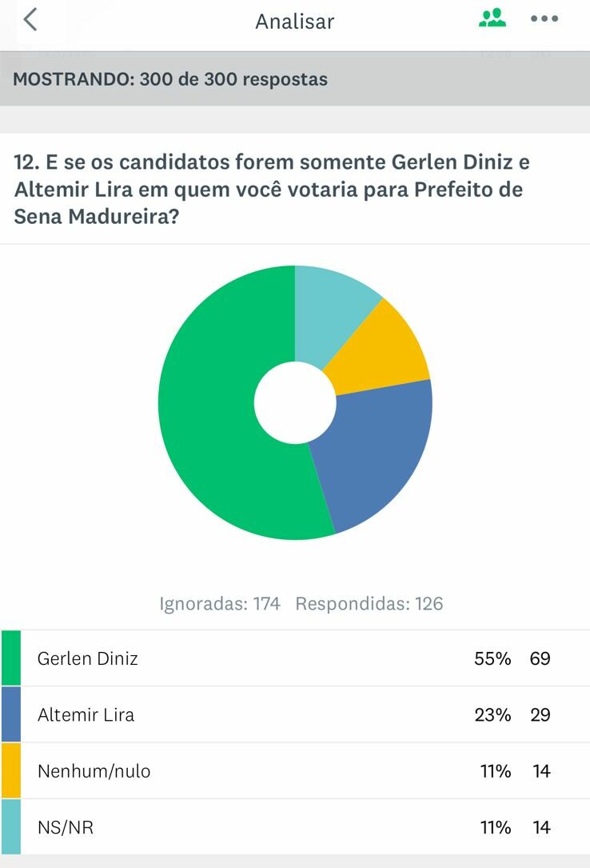Image resolution: width=590 pixels, height=868 pixels.
Task: Select the Altemir Lira result row
Action: (x=294, y=714)
